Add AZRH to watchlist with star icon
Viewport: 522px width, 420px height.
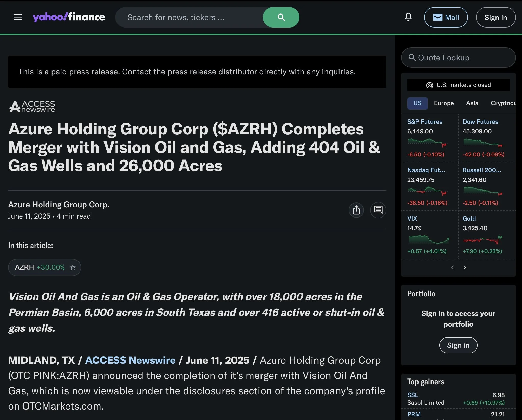click(x=73, y=267)
